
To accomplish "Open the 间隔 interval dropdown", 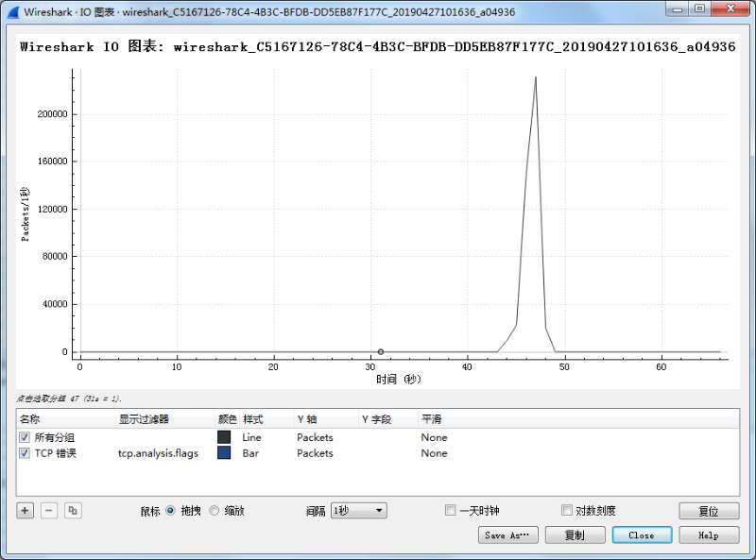I will coord(358,511).
